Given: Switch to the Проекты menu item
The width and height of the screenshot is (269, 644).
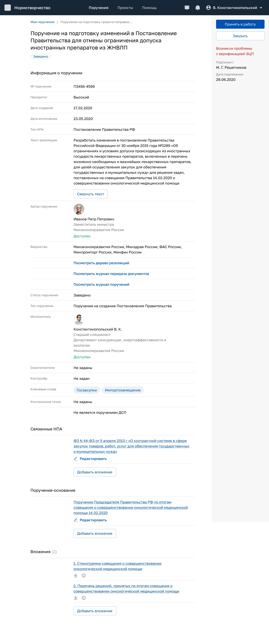Looking at the screenshot, I should pos(125,8).
